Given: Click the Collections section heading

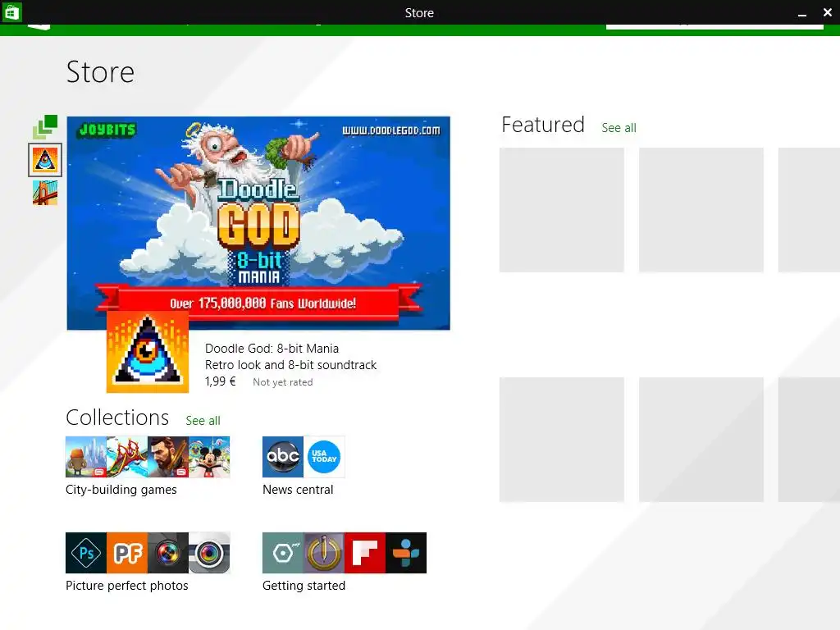Looking at the screenshot, I should (117, 418).
